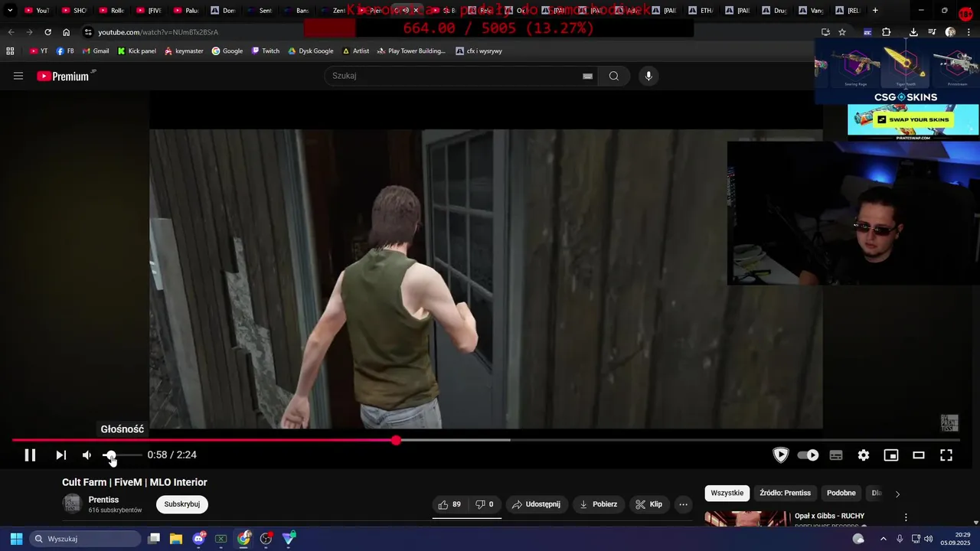
Task: Click the Udostępnij share button
Action: coord(536,504)
